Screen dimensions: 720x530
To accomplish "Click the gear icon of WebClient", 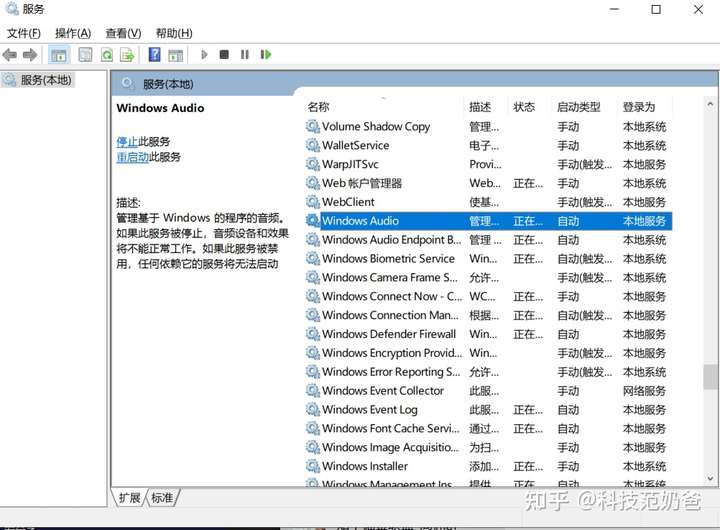I will [313, 202].
